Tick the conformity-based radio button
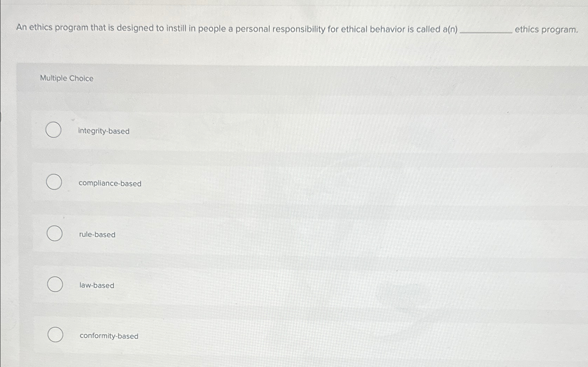This screenshot has width=588, height=367. (55, 335)
